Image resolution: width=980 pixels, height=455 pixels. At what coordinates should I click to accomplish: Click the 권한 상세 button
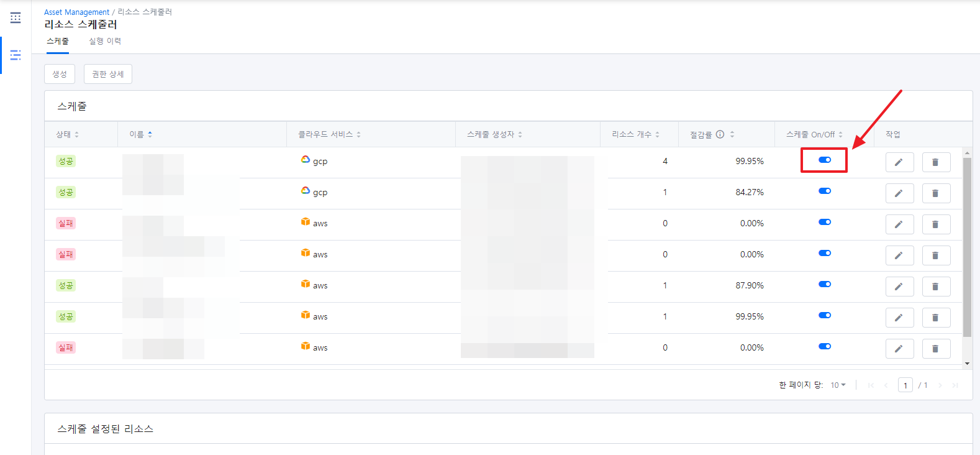point(108,74)
